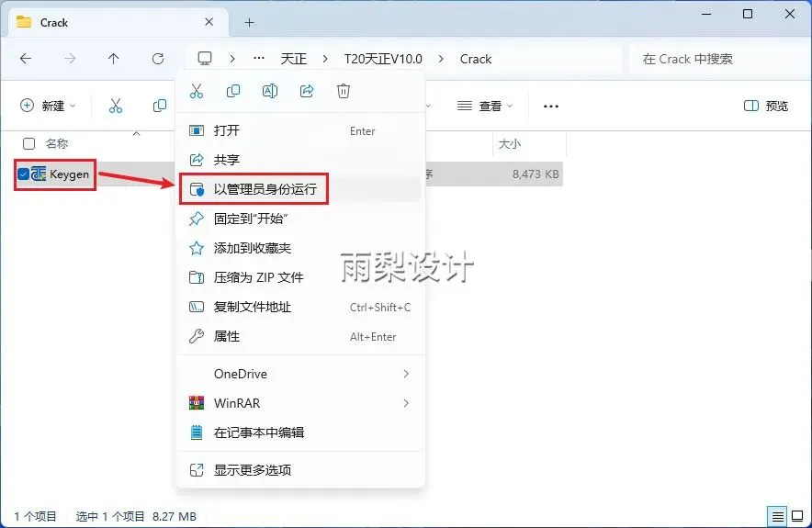Click the Copy icon in context menu
The width and height of the screenshot is (812, 528).
[x=233, y=91]
